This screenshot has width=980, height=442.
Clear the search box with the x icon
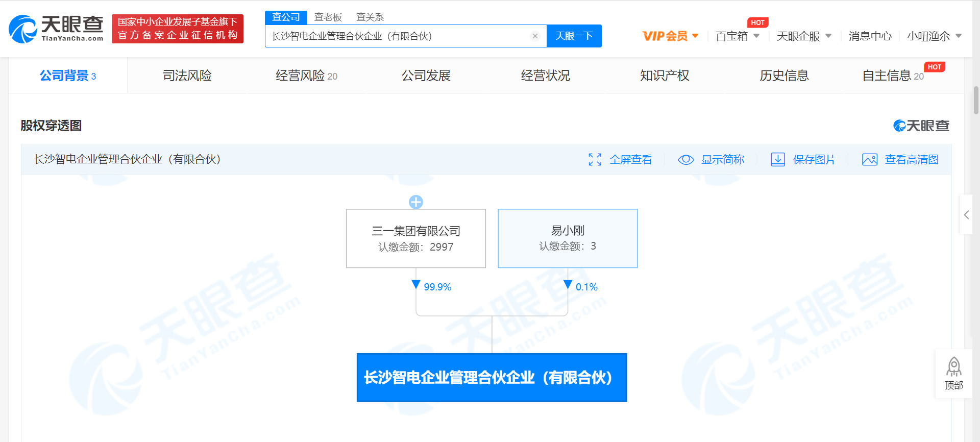535,36
